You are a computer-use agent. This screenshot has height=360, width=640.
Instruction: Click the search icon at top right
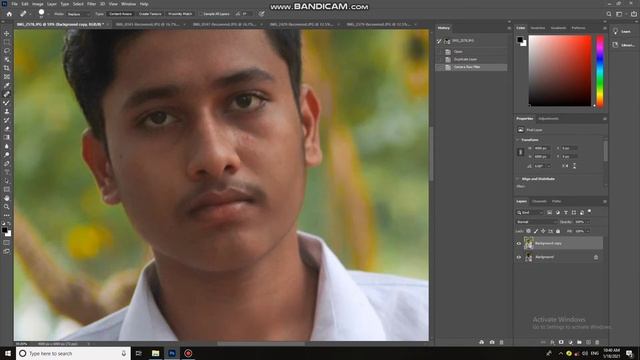click(x=609, y=14)
